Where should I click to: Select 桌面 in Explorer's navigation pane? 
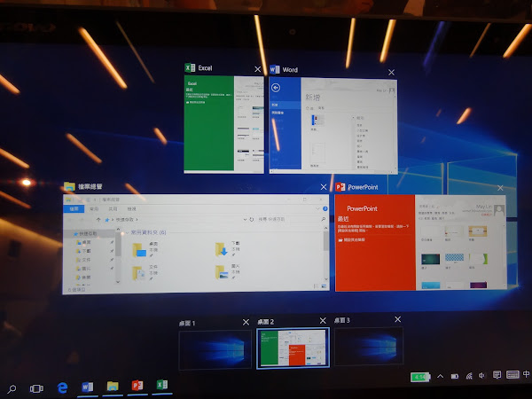click(86, 242)
